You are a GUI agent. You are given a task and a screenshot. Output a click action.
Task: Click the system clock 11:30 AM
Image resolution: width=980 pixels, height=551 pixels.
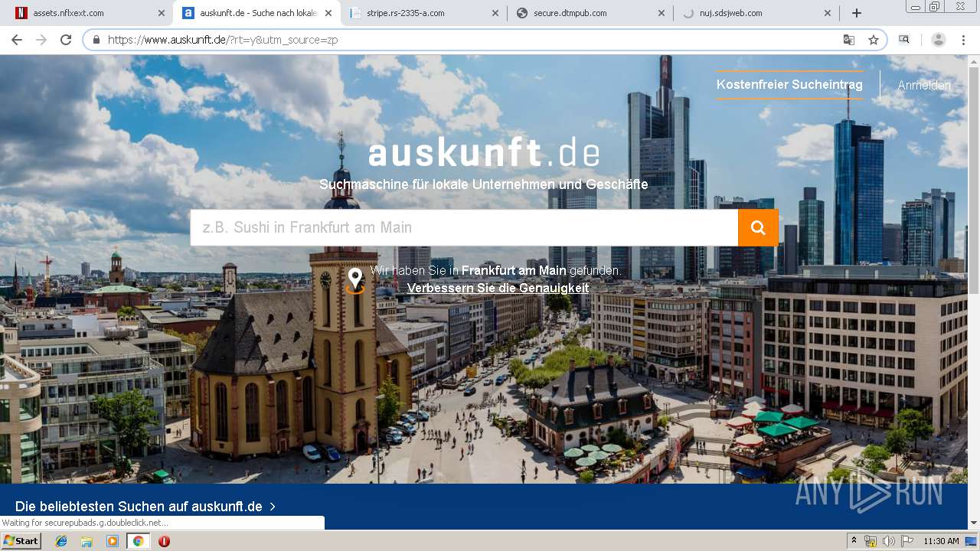pos(941,541)
